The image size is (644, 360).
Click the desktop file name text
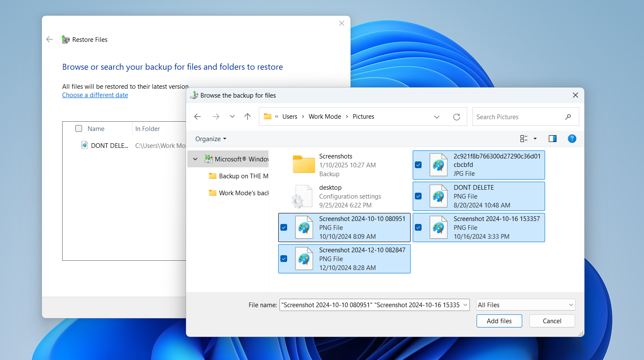coord(330,188)
